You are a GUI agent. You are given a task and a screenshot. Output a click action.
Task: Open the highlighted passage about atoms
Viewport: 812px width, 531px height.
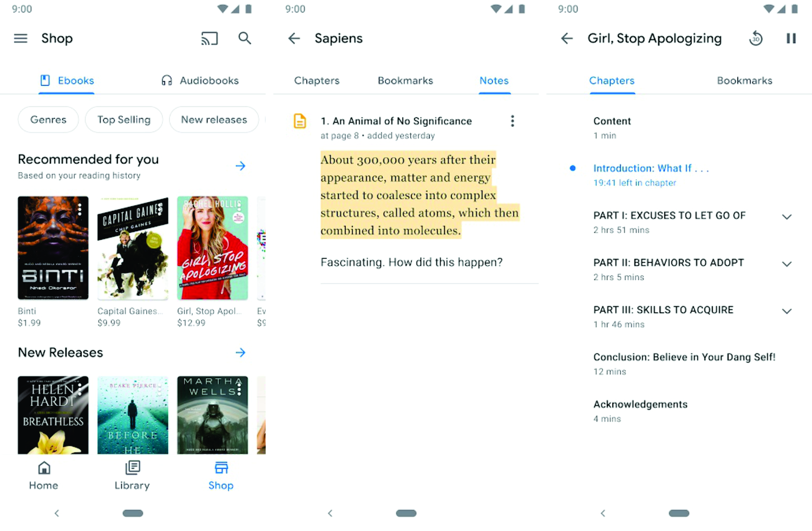[x=420, y=195]
